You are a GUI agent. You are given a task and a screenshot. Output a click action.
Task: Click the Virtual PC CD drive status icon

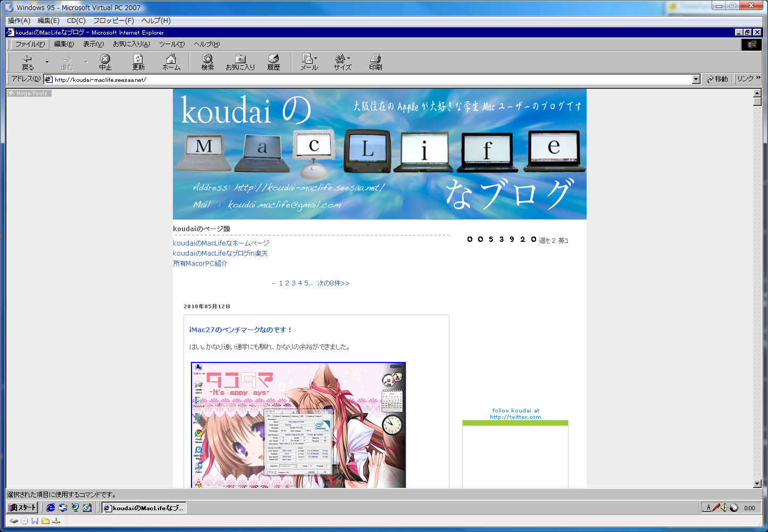24,521
